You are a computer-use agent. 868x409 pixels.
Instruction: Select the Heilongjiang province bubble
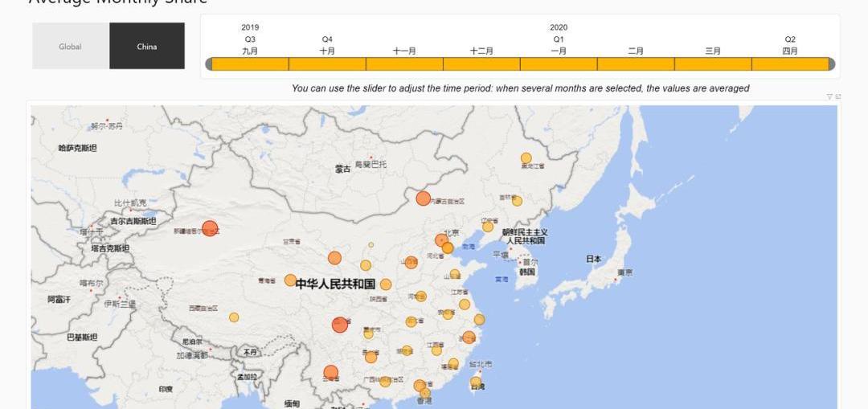(526, 158)
